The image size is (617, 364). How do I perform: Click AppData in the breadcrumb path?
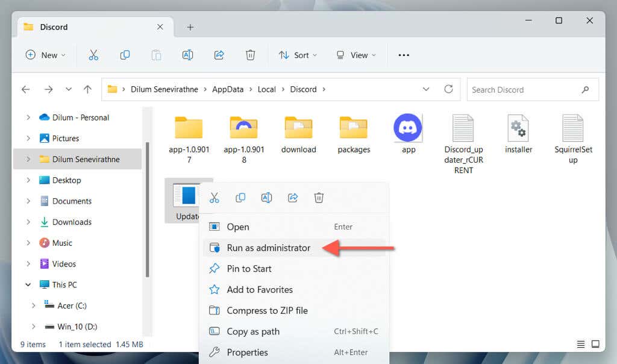click(228, 89)
